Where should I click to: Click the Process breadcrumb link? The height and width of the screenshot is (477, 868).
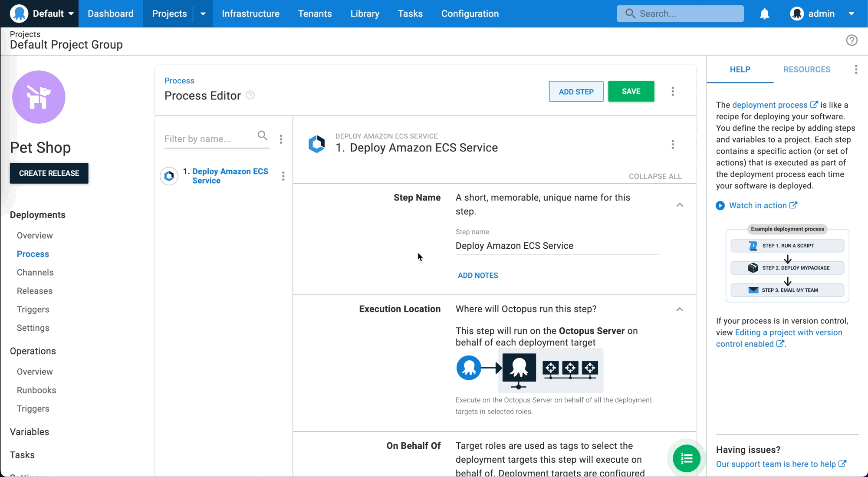click(179, 81)
